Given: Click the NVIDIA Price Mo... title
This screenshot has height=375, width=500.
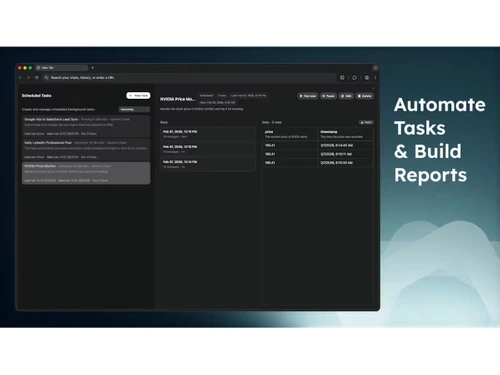Looking at the screenshot, I should tap(178, 99).
